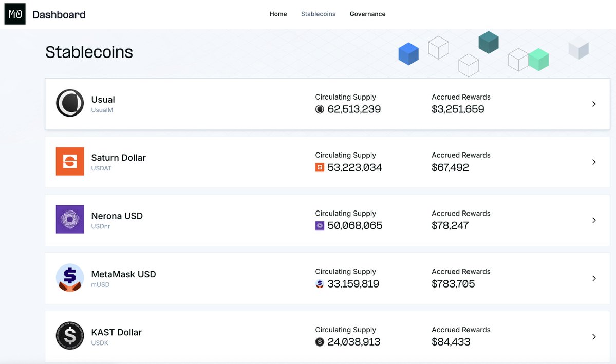This screenshot has height=364, width=616.
Task: Open the Saturn Dollar name link
Action: (118, 158)
